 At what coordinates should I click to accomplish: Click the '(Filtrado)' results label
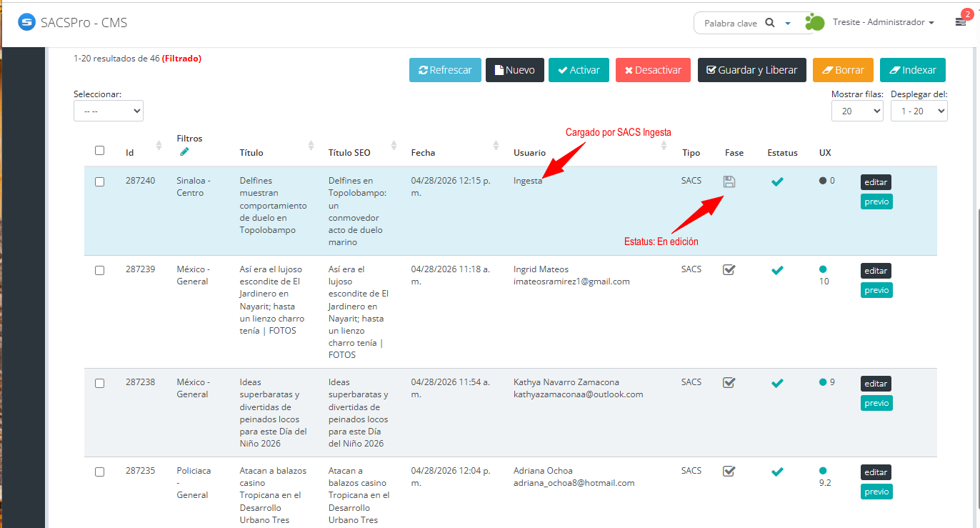click(x=181, y=59)
